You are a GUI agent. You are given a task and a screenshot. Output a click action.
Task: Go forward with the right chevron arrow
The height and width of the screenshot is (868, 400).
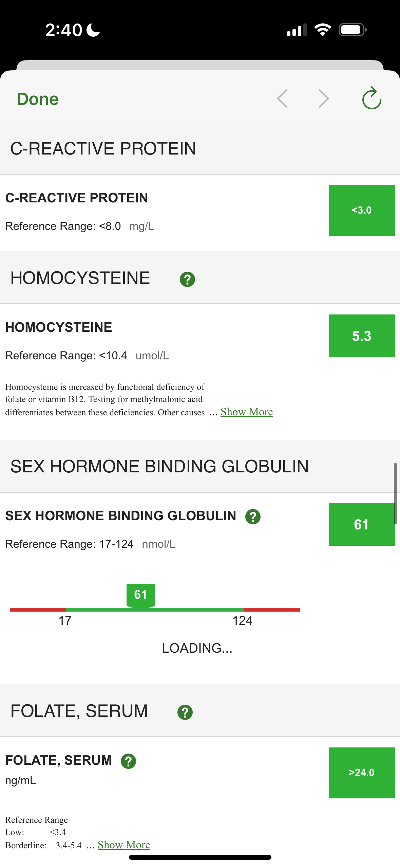pyautogui.click(x=324, y=99)
